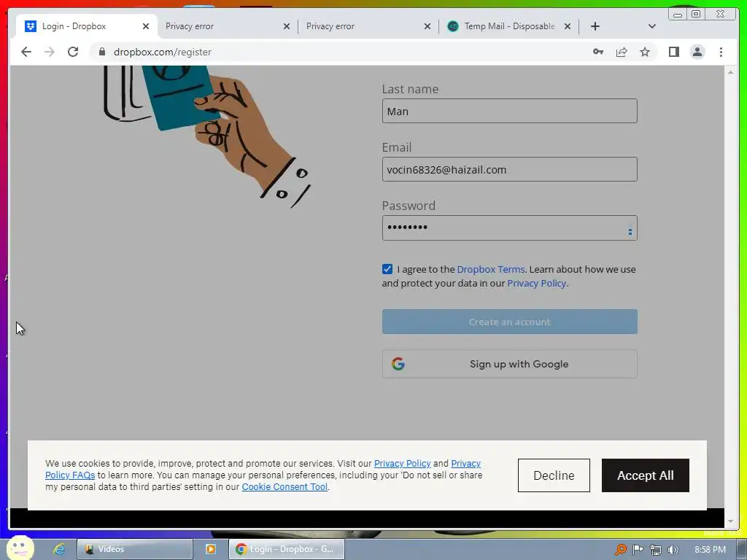
Task: Expand the tab search chevron
Action: coord(652,26)
